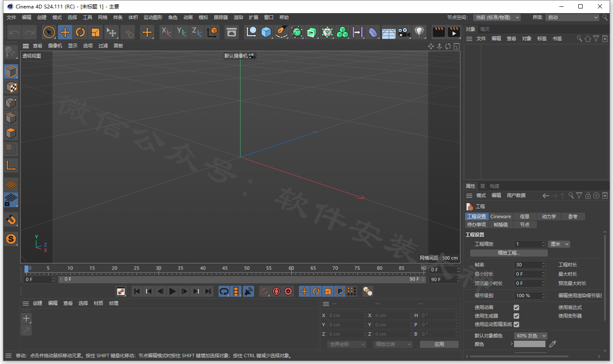Image resolution: width=613 pixels, height=364 pixels.
Task: Enable Points mode
Action: tap(11, 103)
